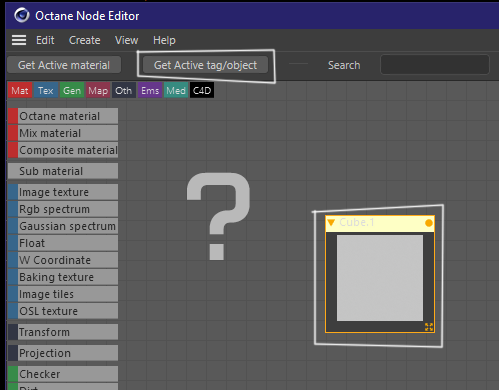The width and height of the screenshot is (499, 390).
Task: Toggle the Ems node filter
Action: (150, 90)
